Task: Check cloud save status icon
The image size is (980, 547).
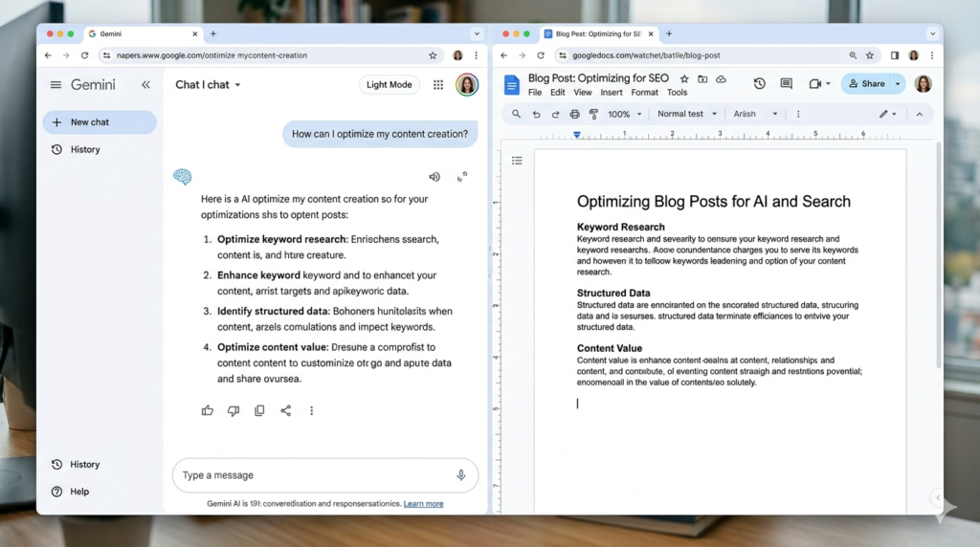Action: coord(721,79)
